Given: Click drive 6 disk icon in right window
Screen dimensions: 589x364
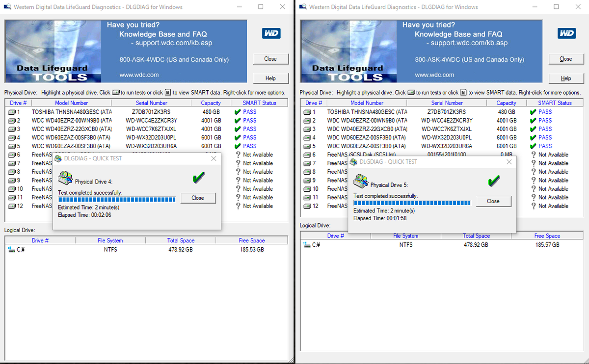Looking at the screenshot, I should tap(307, 155).
